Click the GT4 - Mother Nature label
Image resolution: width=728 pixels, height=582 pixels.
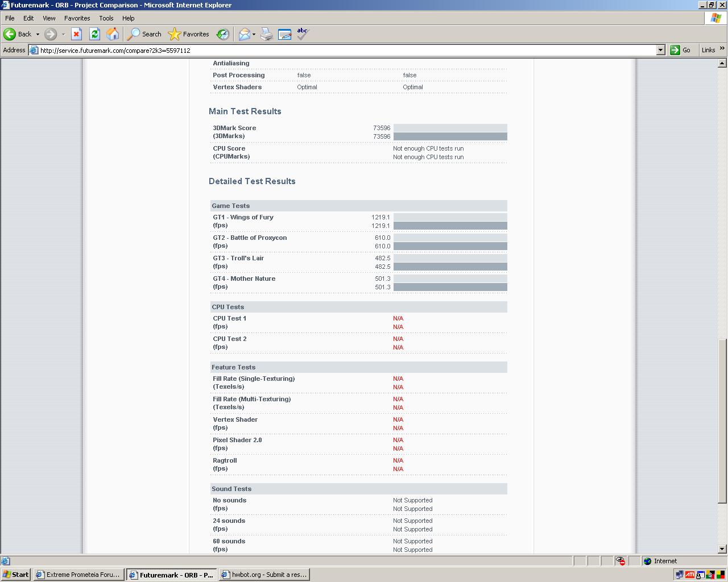pyautogui.click(x=244, y=278)
